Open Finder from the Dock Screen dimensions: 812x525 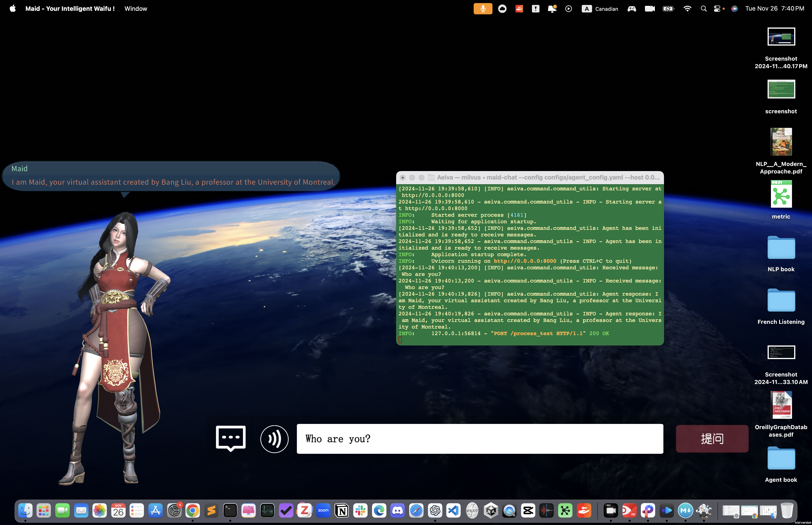click(x=25, y=510)
